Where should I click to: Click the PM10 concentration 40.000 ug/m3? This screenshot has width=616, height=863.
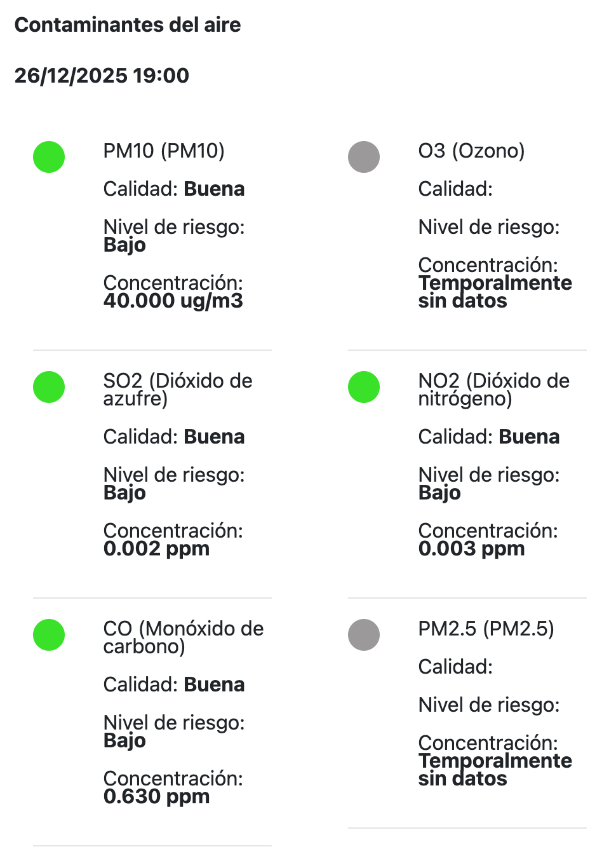pos(173,301)
